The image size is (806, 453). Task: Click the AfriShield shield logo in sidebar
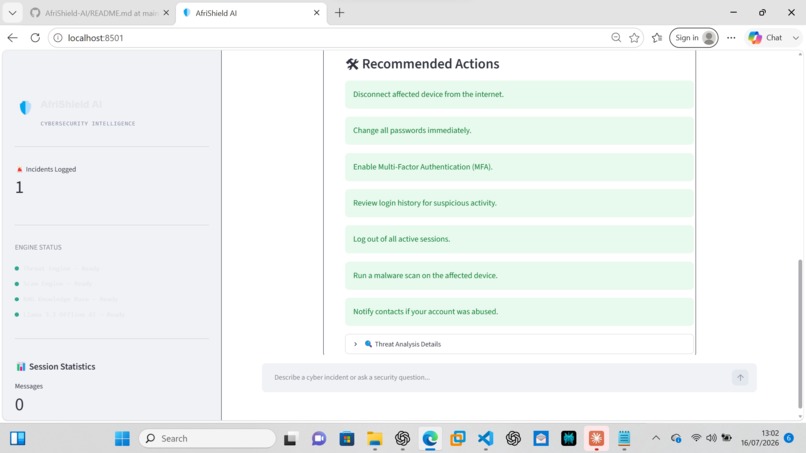[25, 107]
